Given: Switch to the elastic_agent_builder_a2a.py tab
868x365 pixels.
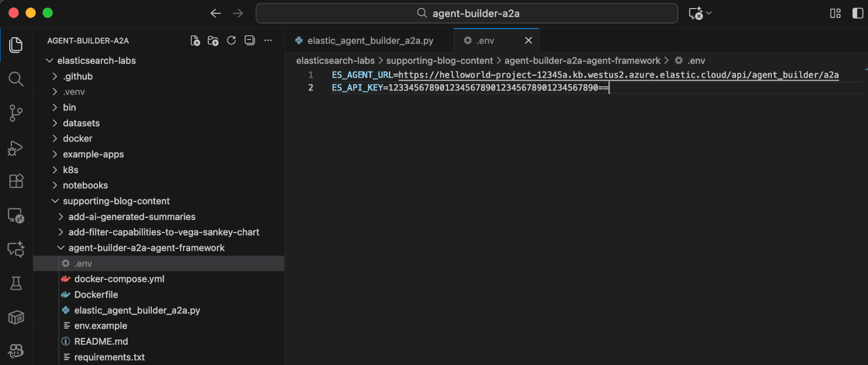Looking at the screenshot, I should (370, 41).
